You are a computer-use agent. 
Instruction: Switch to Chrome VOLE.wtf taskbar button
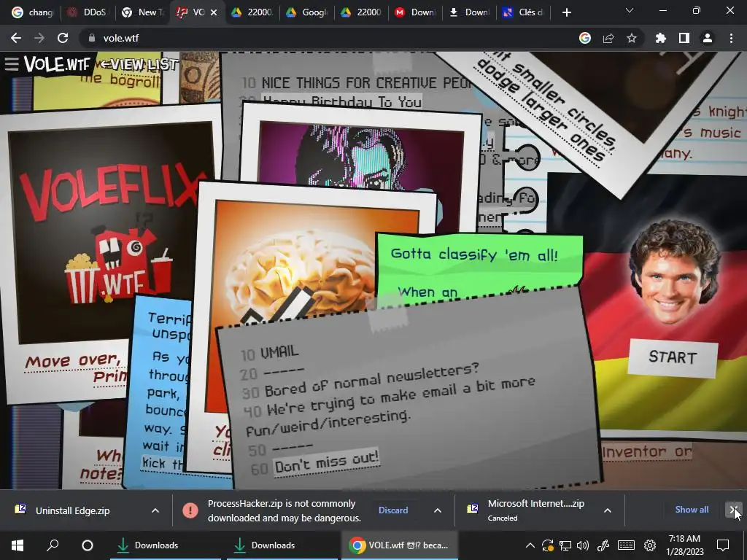tap(400, 545)
